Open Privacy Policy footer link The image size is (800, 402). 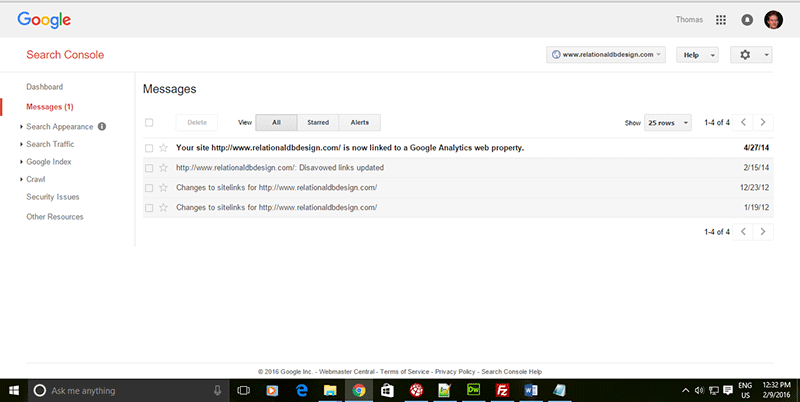coord(455,372)
